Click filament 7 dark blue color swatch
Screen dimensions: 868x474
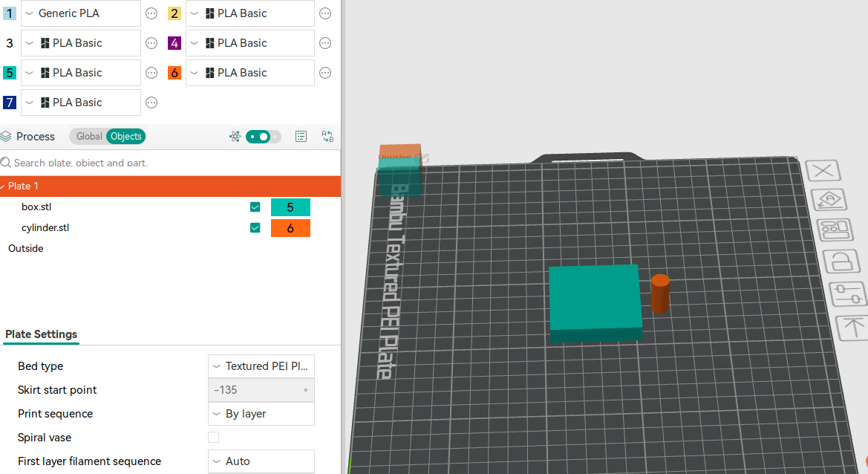(10, 103)
